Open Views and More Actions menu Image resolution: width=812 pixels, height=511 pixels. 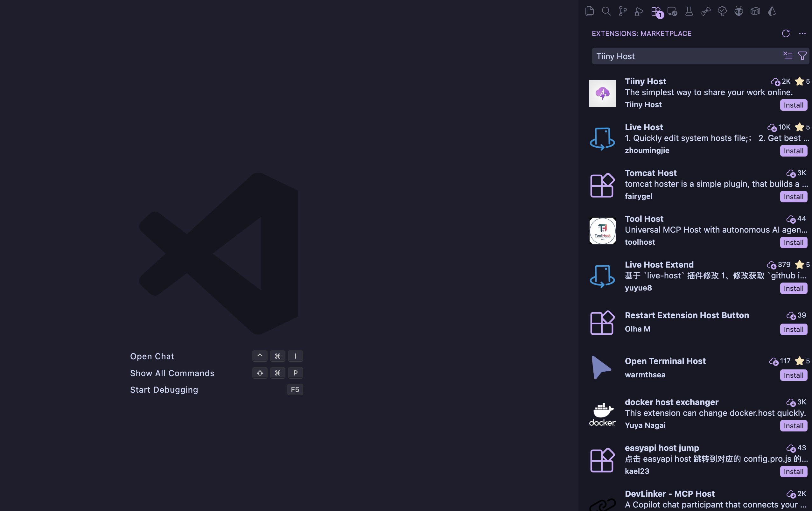(x=802, y=33)
